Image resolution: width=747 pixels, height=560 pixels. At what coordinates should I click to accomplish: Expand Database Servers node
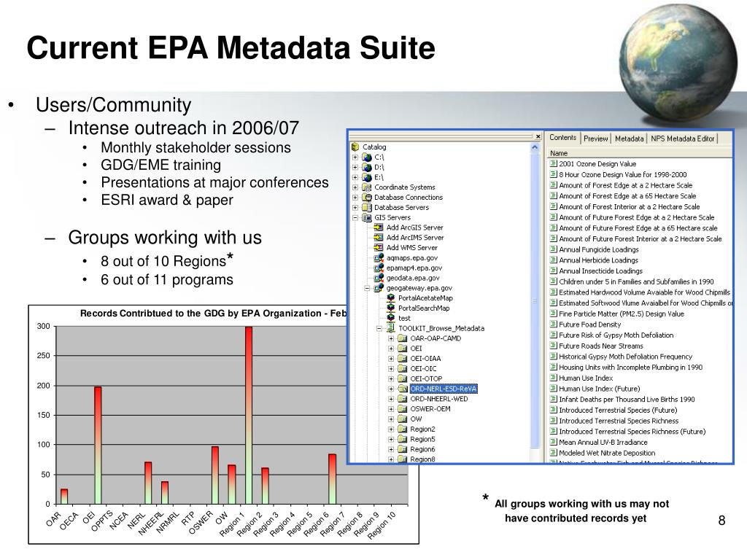[x=355, y=207]
